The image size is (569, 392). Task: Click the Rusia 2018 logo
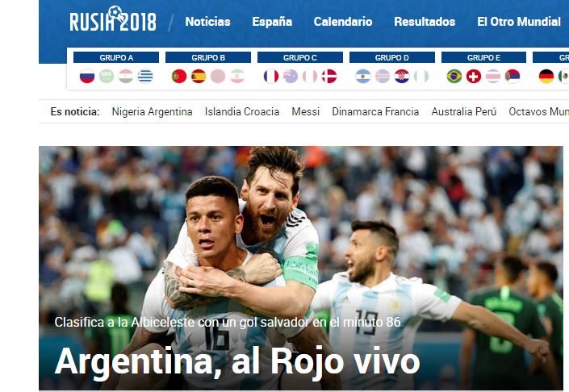tap(113, 19)
